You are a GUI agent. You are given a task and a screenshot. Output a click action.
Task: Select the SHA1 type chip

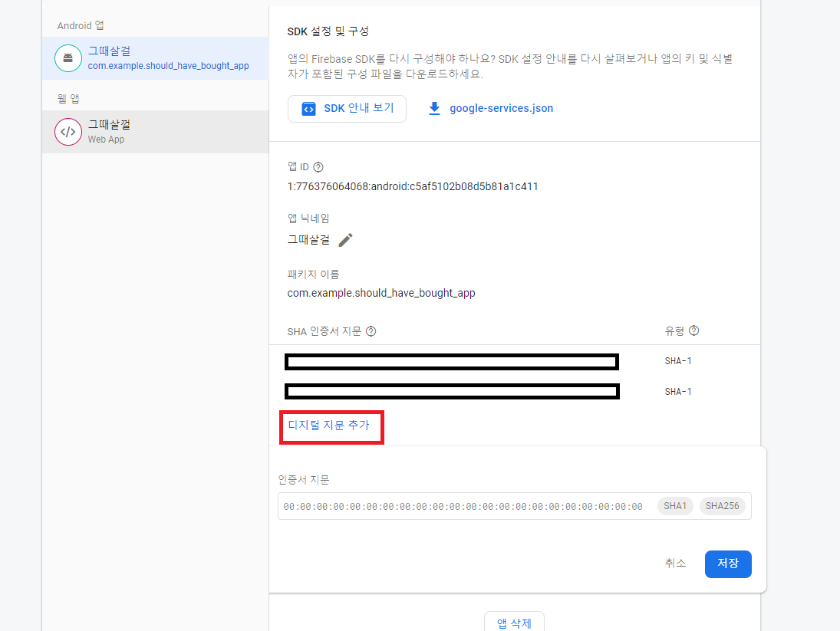[675, 506]
